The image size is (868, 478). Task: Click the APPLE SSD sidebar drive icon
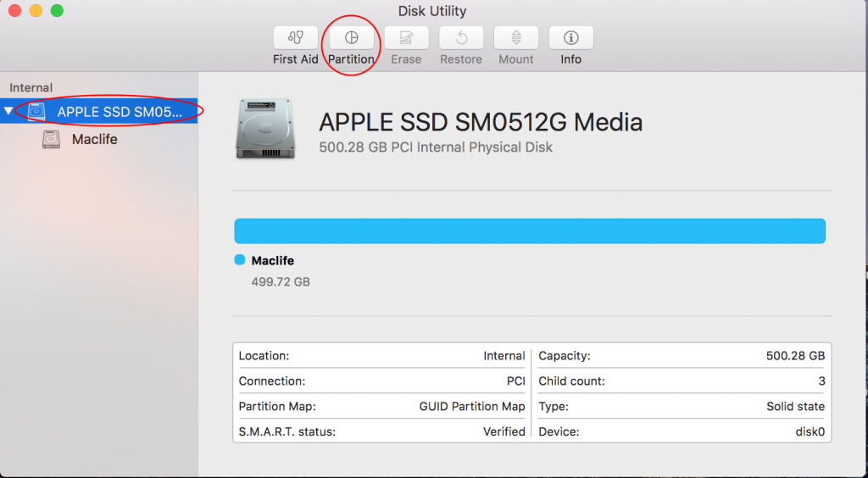(36, 111)
